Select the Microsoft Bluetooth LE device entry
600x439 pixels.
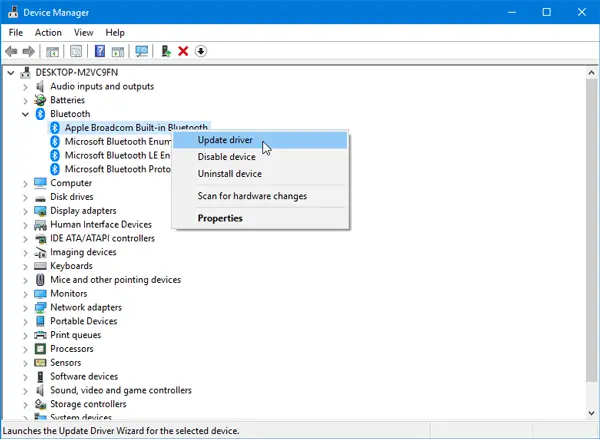pos(117,155)
